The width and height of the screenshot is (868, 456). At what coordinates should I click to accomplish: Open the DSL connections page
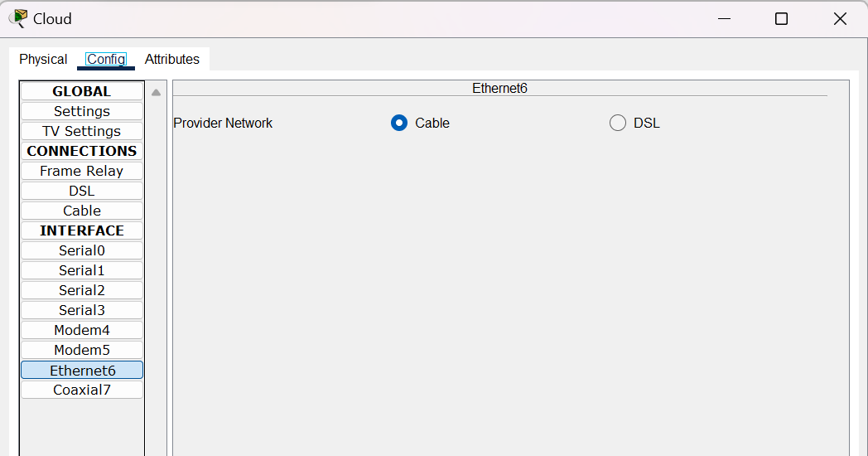pos(82,191)
